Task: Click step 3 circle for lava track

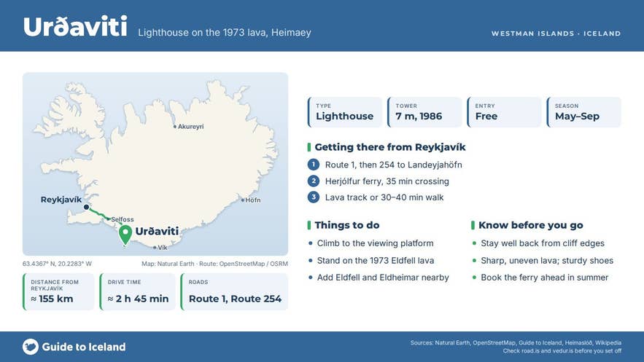Action: pyautogui.click(x=314, y=197)
